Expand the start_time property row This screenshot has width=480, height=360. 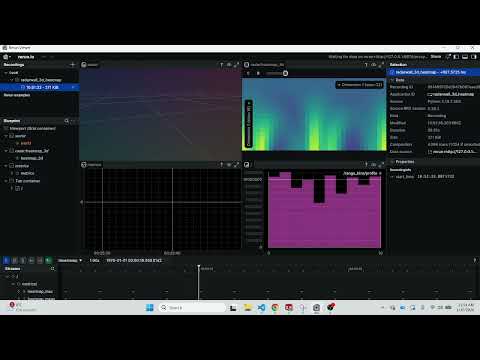[392, 177]
